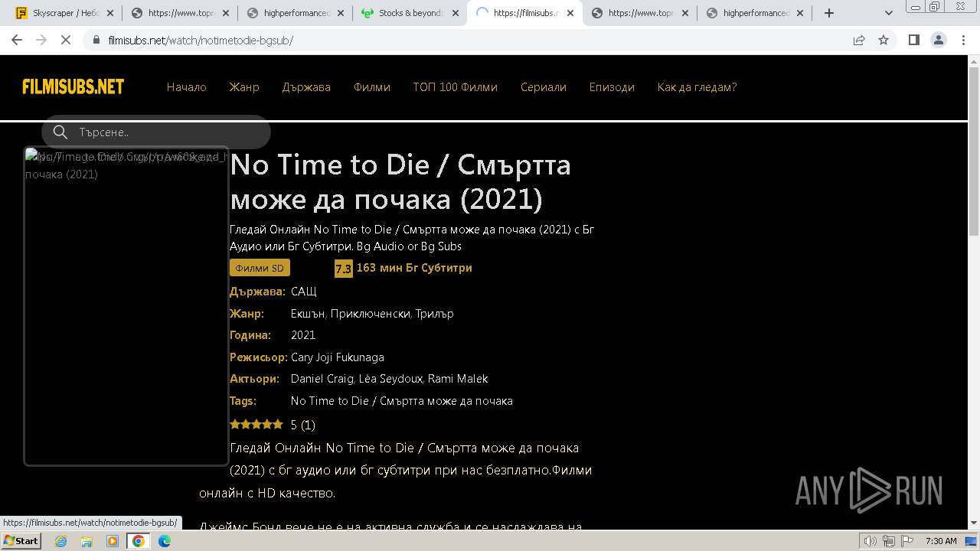Expand the tab search dropdown arrow
This screenshot has height=551, width=980.
889,13
